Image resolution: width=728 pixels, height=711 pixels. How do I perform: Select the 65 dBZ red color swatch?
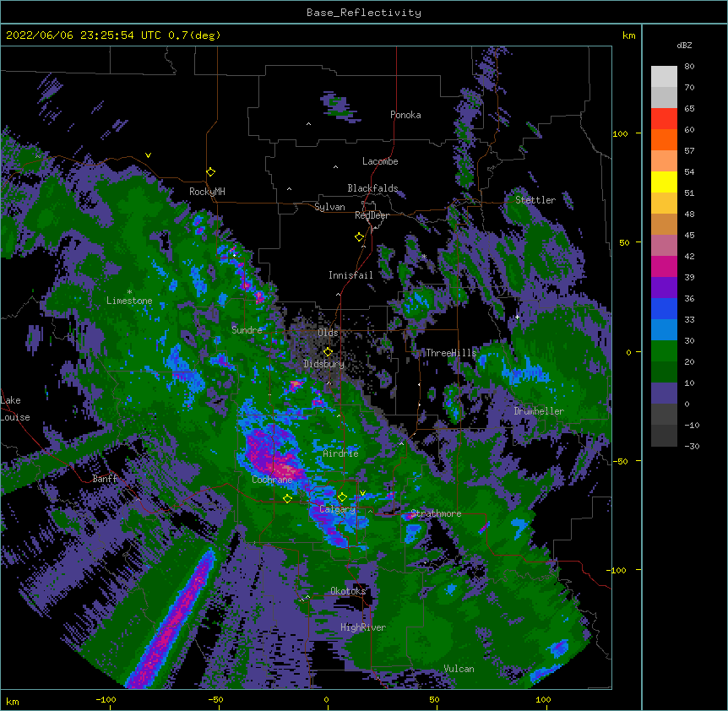point(664,118)
